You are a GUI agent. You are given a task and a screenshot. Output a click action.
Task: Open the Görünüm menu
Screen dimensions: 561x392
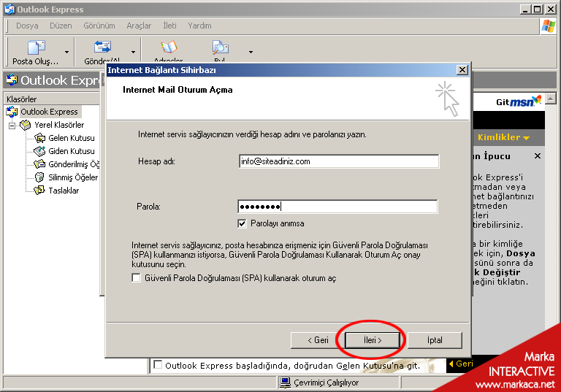(99, 26)
